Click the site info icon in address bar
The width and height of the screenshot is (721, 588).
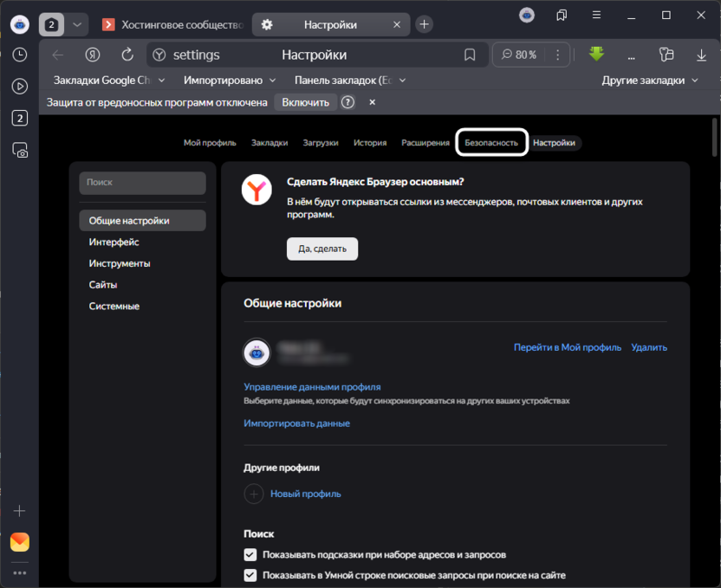coord(159,55)
